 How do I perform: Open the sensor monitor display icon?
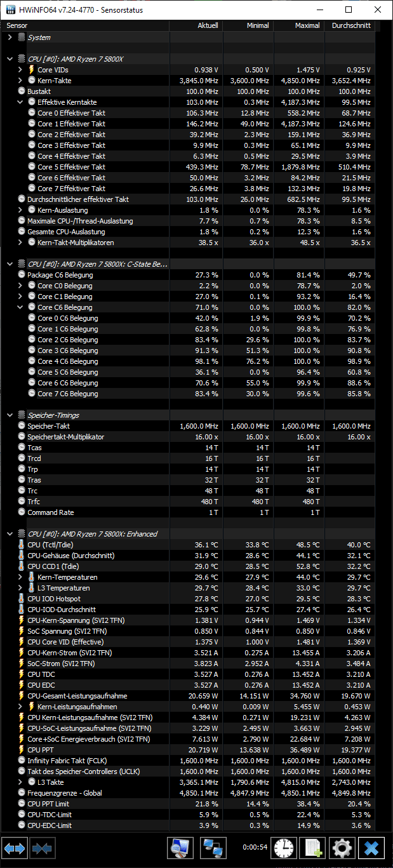tap(180, 848)
